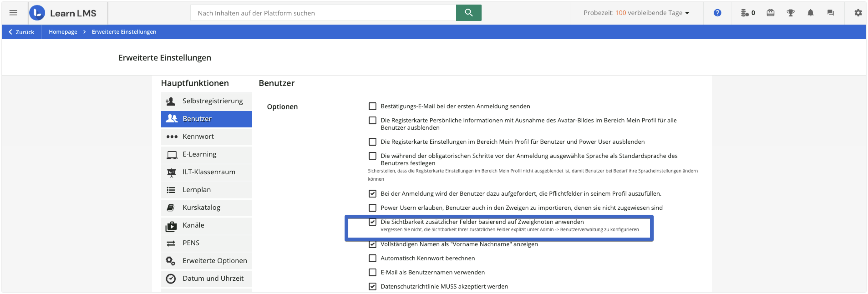Screen dimensions: 868x294
Task: Click the Homepage breadcrumb link
Action: point(63,32)
